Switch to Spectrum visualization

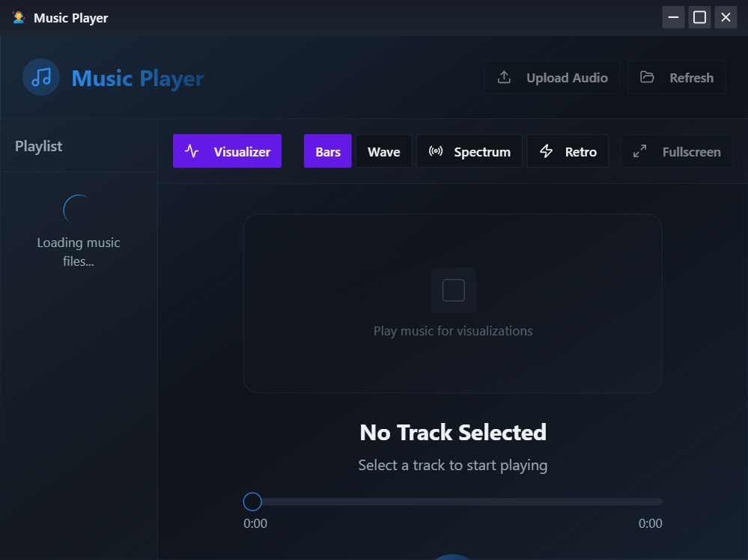click(x=469, y=151)
